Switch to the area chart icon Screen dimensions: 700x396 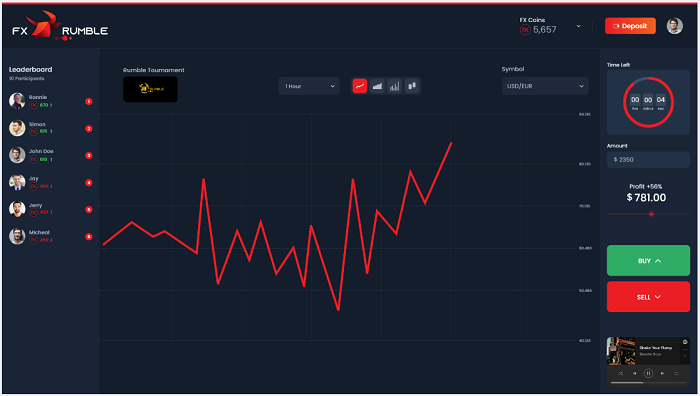pos(377,86)
